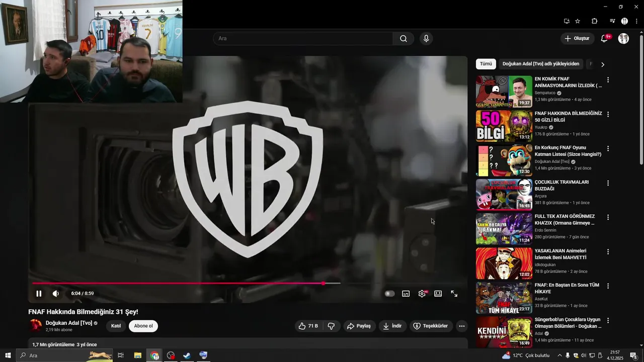Open the Erdo Sennin channel name
Screen dimensions: 644x362
coord(545,230)
